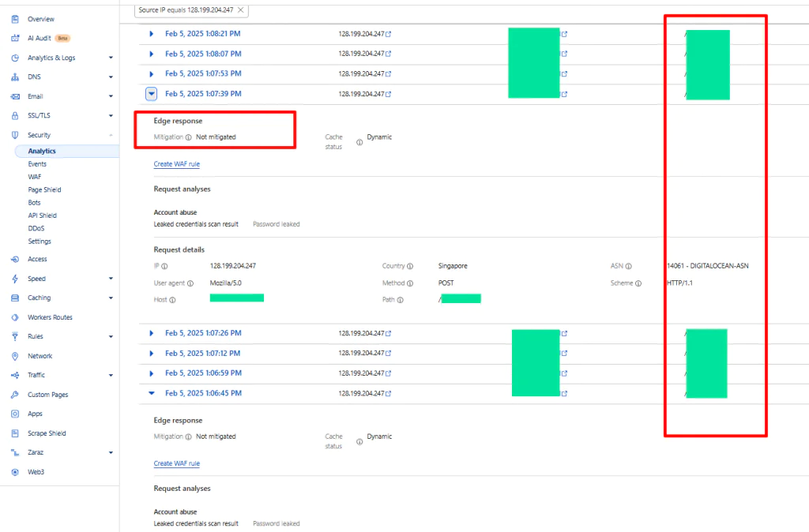Expand the Email menu chevron

(x=111, y=96)
